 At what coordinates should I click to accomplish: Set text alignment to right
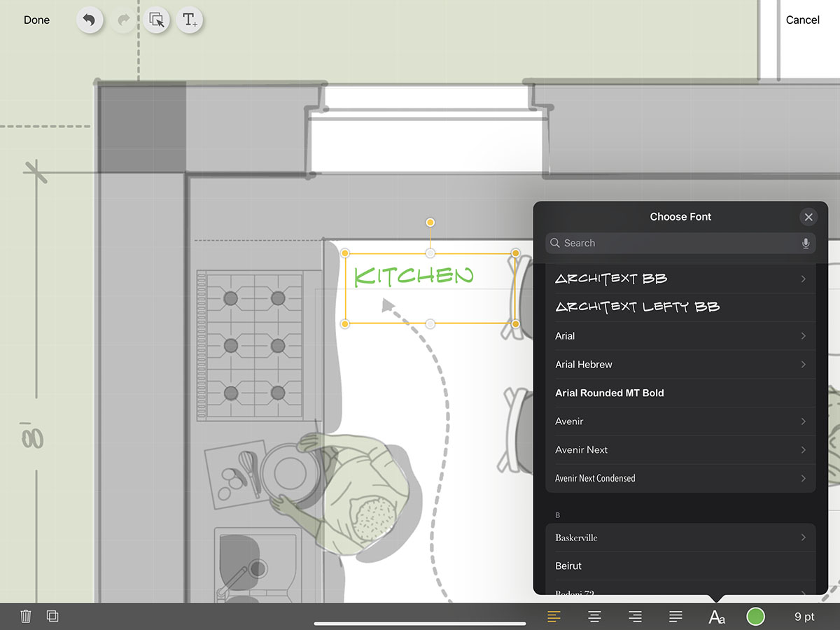coord(635,617)
